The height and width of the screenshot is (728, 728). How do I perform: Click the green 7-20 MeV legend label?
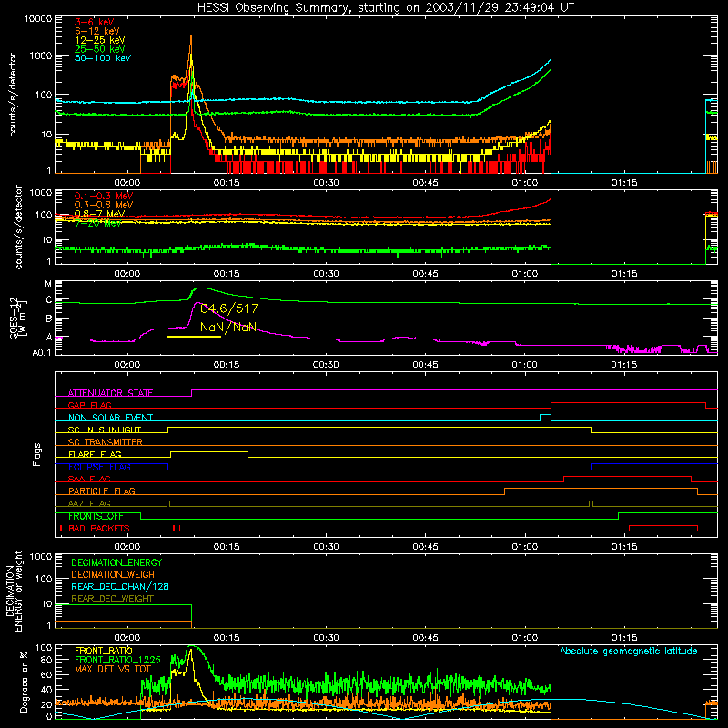tap(98, 223)
